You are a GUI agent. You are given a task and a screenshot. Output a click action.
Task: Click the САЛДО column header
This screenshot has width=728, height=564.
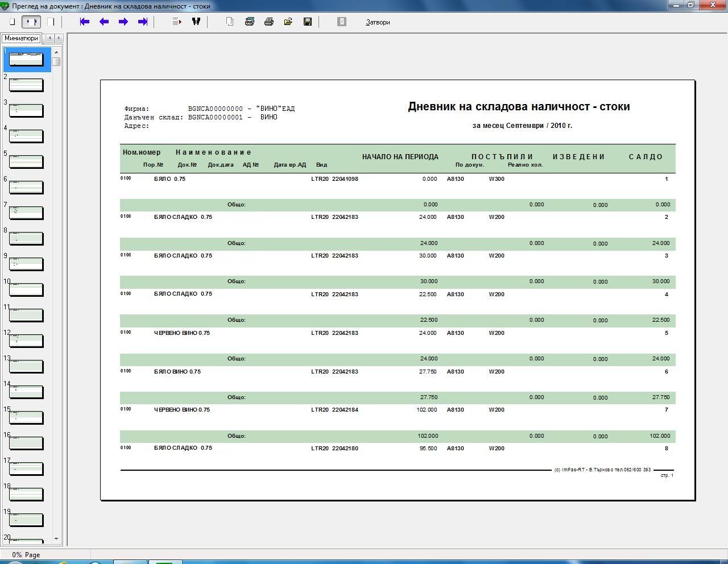[646, 157]
